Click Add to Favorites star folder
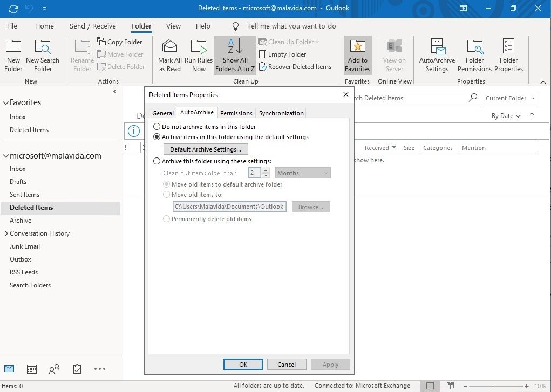551x392 pixels. tap(357, 55)
